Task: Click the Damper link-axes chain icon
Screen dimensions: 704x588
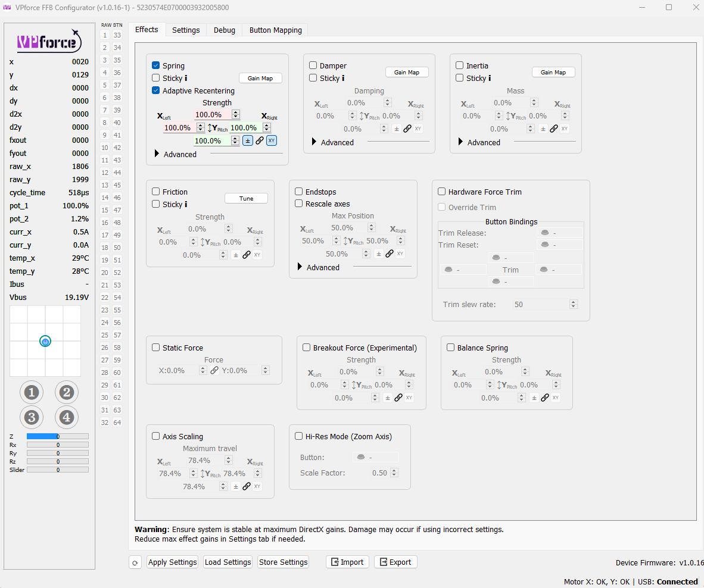Action: [407, 129]
